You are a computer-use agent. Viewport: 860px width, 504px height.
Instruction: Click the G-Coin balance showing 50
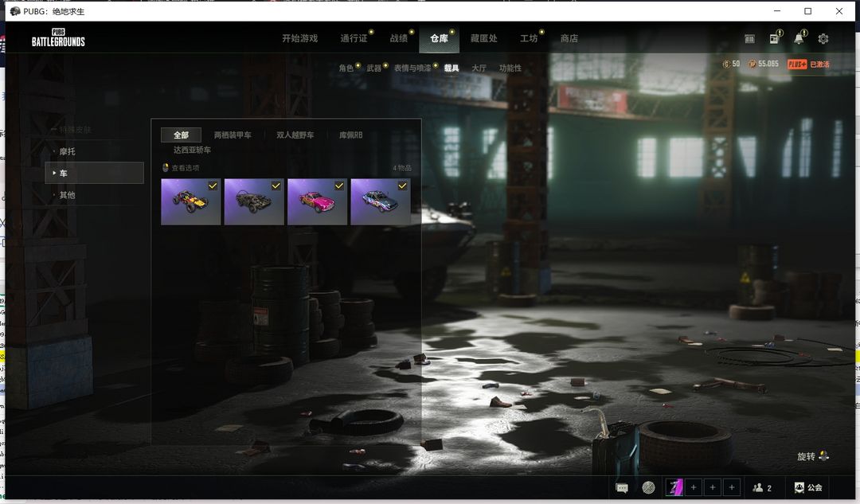pos(731,64)
